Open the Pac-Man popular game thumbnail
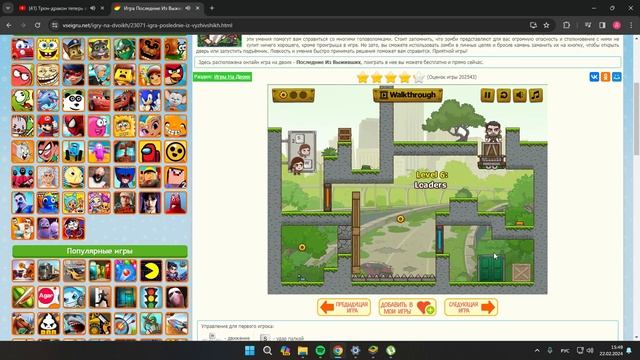This screenshot has height=360, width=640. click(x=151, y=271)
